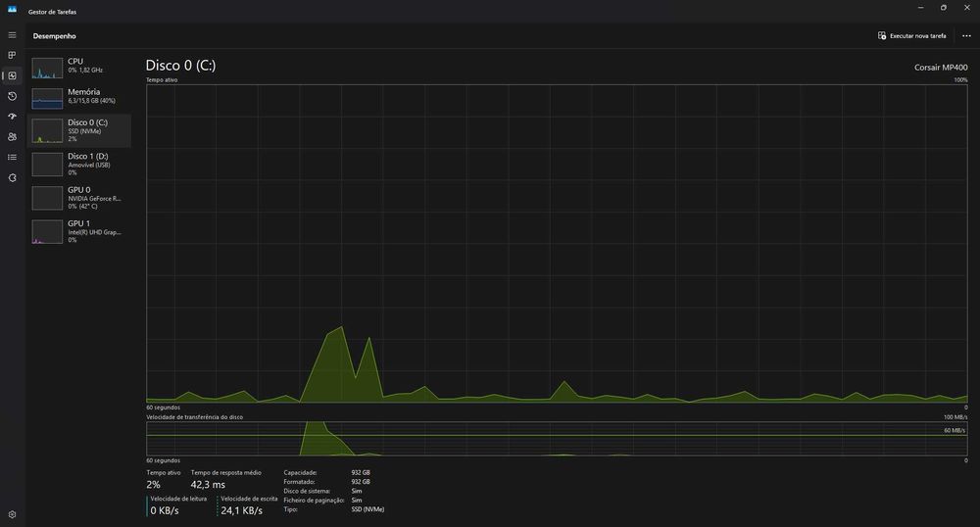980x527 pixels.
Task: Go to the Processes page icon
Action: (12, 55)
